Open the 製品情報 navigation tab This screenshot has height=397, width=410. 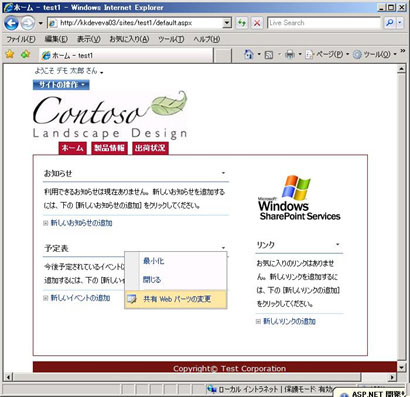[109, 148]
